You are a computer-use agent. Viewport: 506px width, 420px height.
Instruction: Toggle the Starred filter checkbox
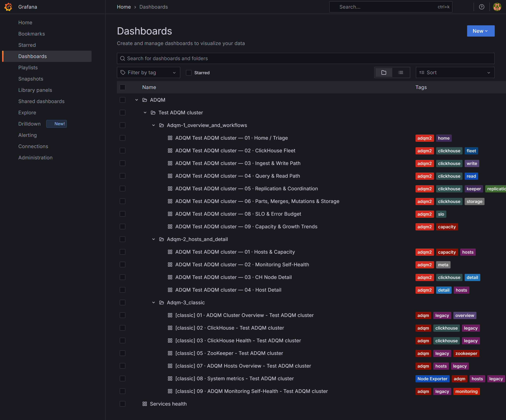pyautogui.click(x=189, y=73)
